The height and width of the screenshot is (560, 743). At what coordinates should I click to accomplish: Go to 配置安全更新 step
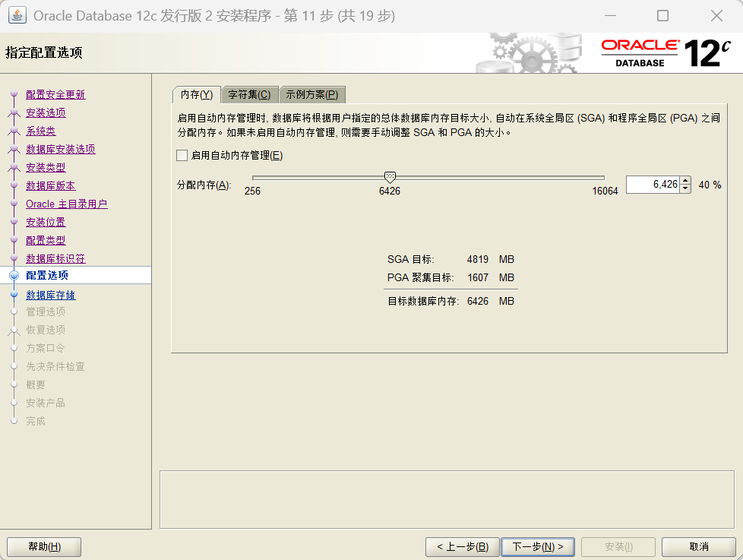55,94
